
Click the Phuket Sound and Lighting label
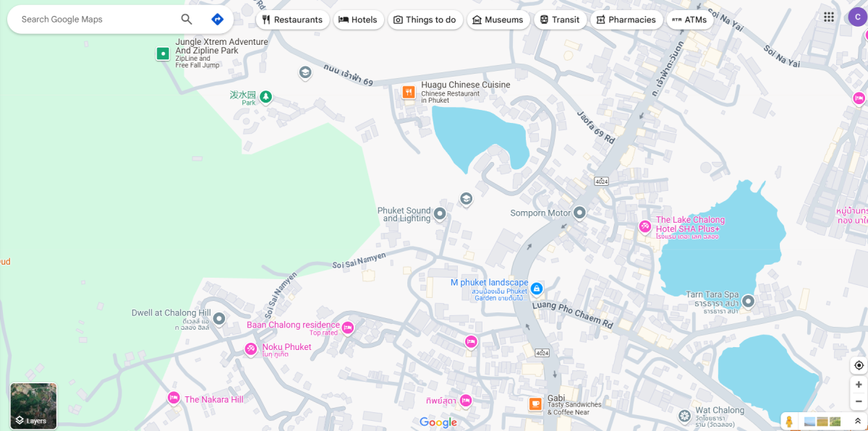pyautogui.click(x=404, y=215)
